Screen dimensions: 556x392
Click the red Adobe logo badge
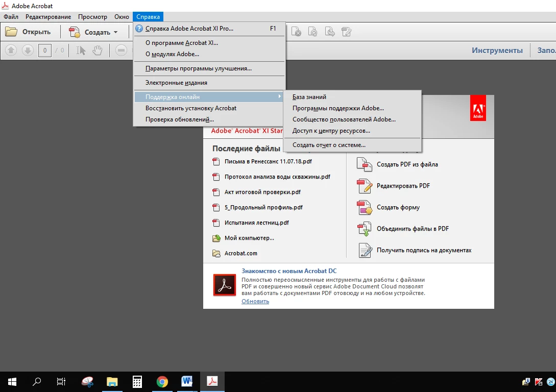478,108
